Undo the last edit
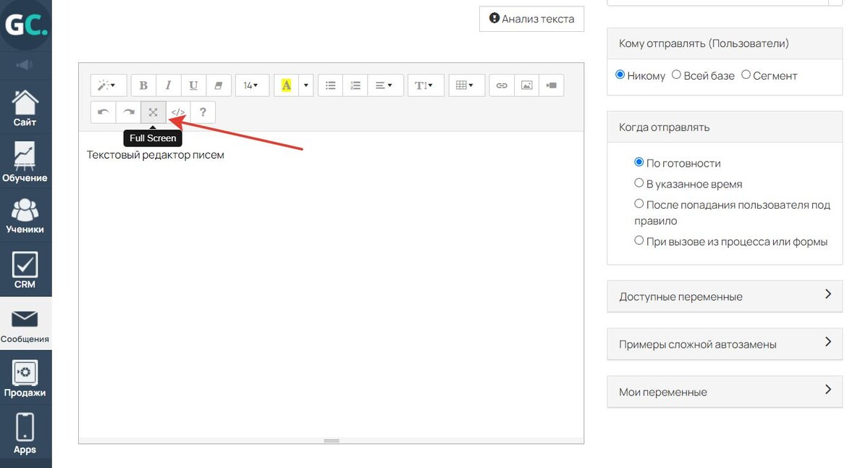 point(104,112)
